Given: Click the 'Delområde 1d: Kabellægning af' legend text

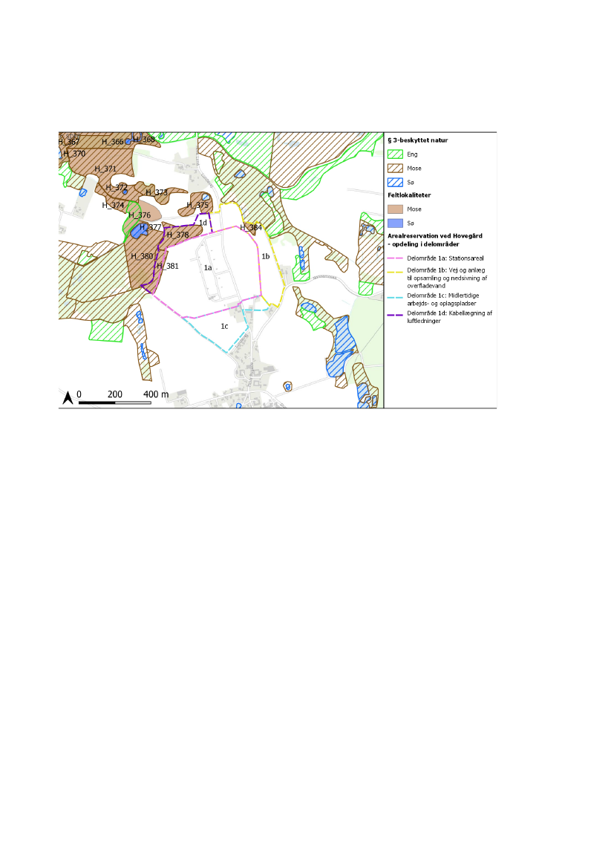Looking at the screenshot, I should [450, 313].
